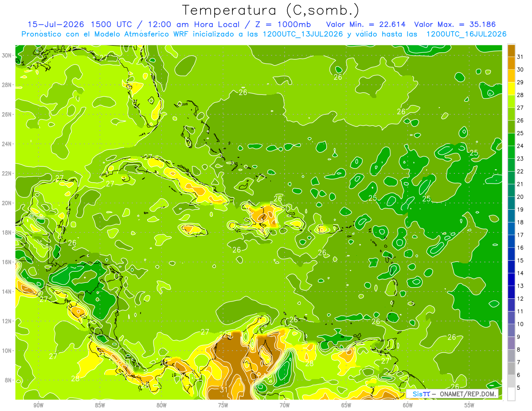Viewport: 532px width, 411px height.
Task: Click the '10N' latitude axis label
Action: [x=7, y=350]
